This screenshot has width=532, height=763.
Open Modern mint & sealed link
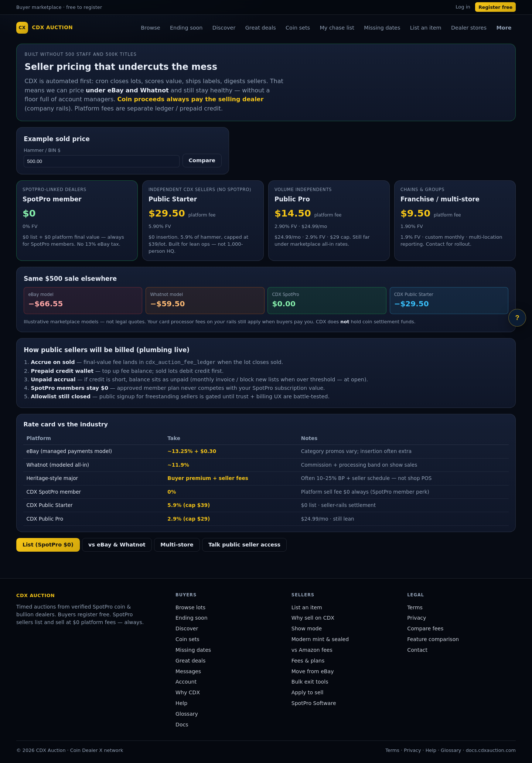pos(320,639)
